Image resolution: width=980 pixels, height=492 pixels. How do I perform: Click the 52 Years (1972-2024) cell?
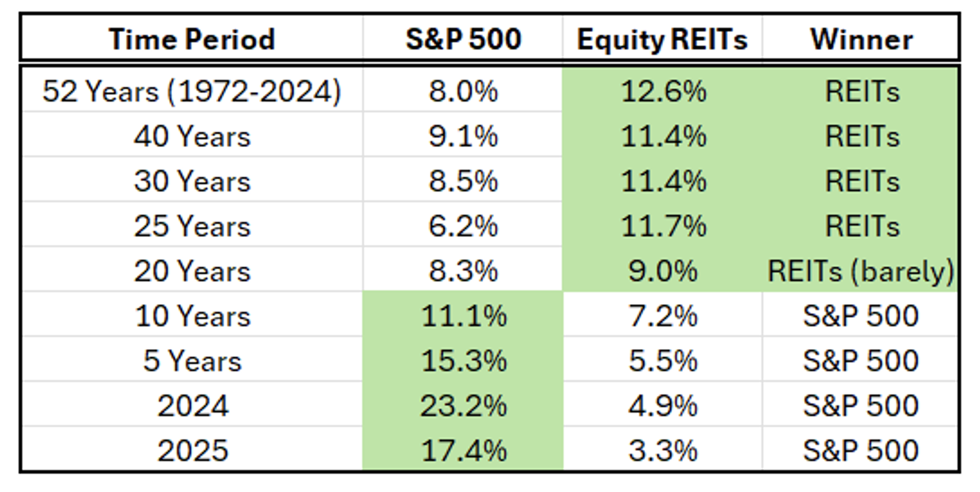coord(192,92)
